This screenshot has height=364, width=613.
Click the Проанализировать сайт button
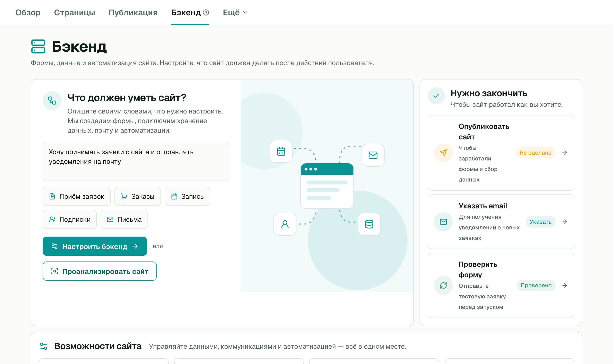[x=100, y=271]
